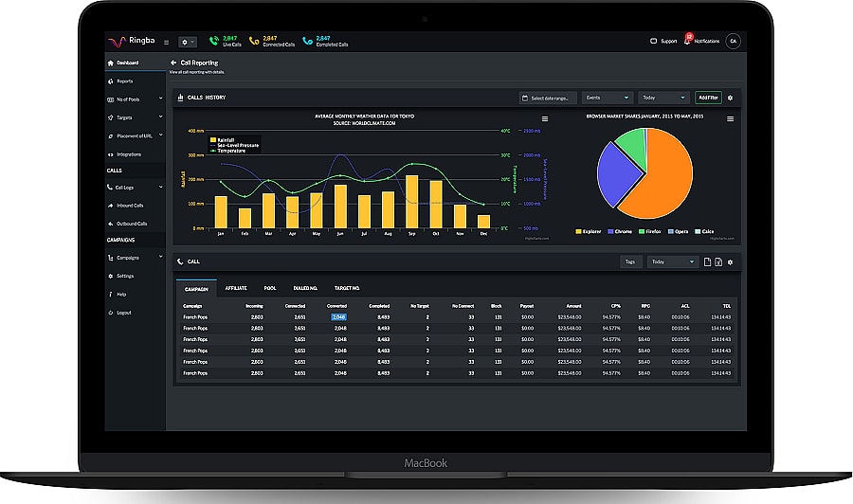Click the Tags button
853x504 pixels.
point(629,261)
